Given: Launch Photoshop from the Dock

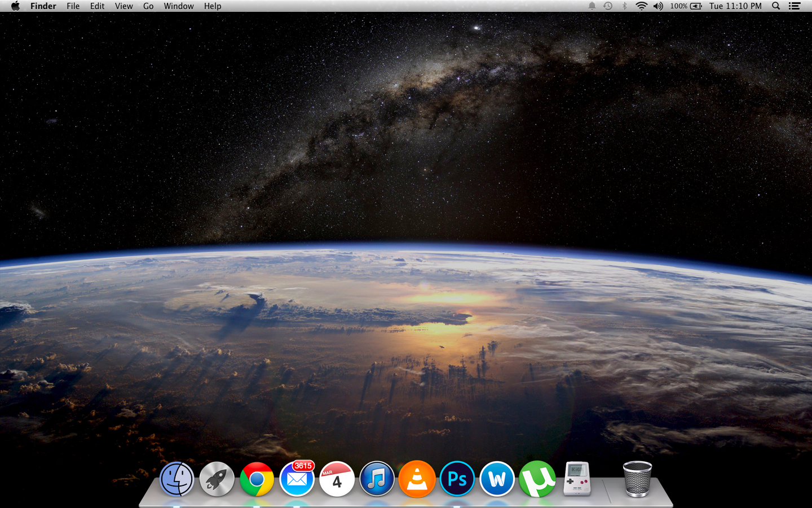Looking at the screenshot, I should (x=457, y=479).
